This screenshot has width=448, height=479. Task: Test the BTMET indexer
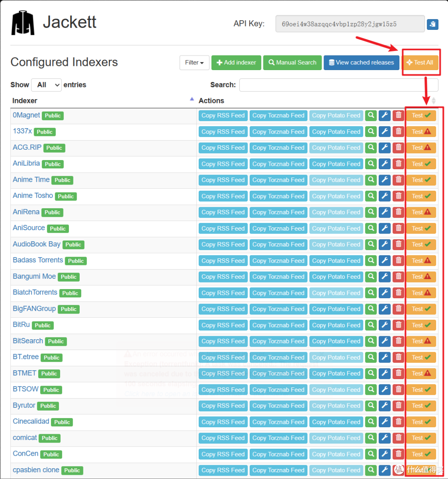pos(421,373)
